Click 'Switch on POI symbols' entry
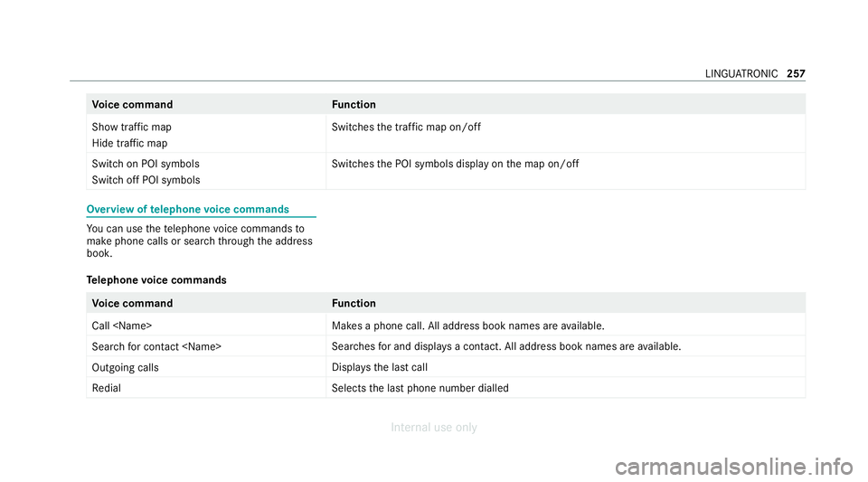The image size is (868, 482). [146, 164]
